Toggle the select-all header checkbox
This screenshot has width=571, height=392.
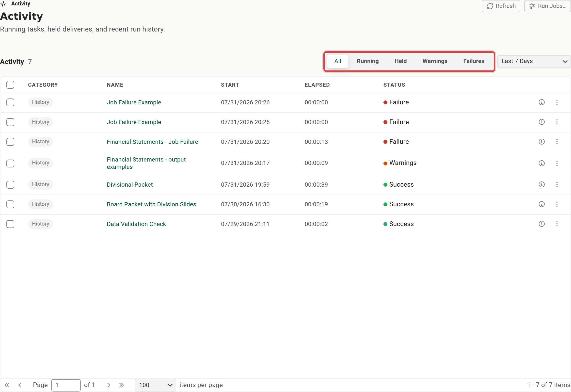(x=10, y=85)
